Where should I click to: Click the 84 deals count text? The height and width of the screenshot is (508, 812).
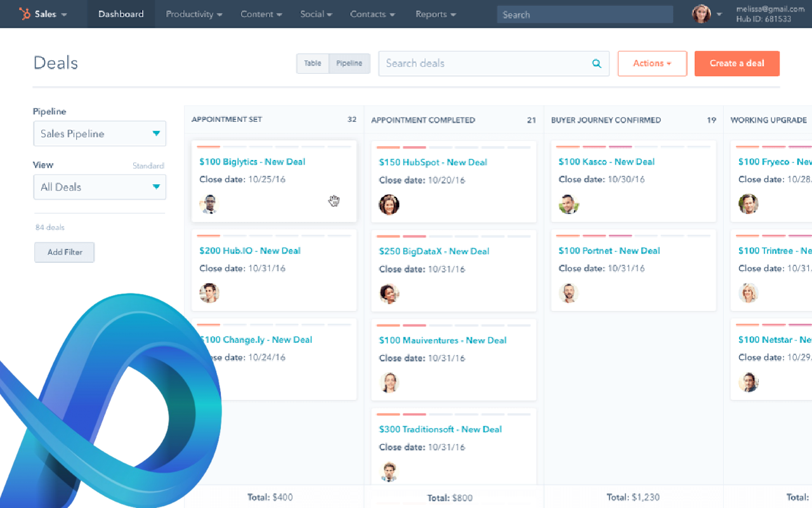pyautogui.click(x=50, y=227)
